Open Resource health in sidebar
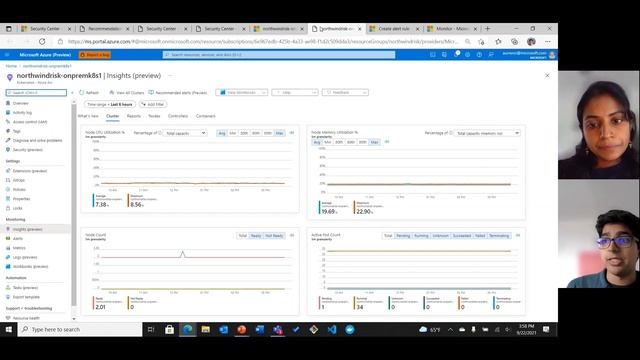The image size is (640, 360). coord(26,318)
